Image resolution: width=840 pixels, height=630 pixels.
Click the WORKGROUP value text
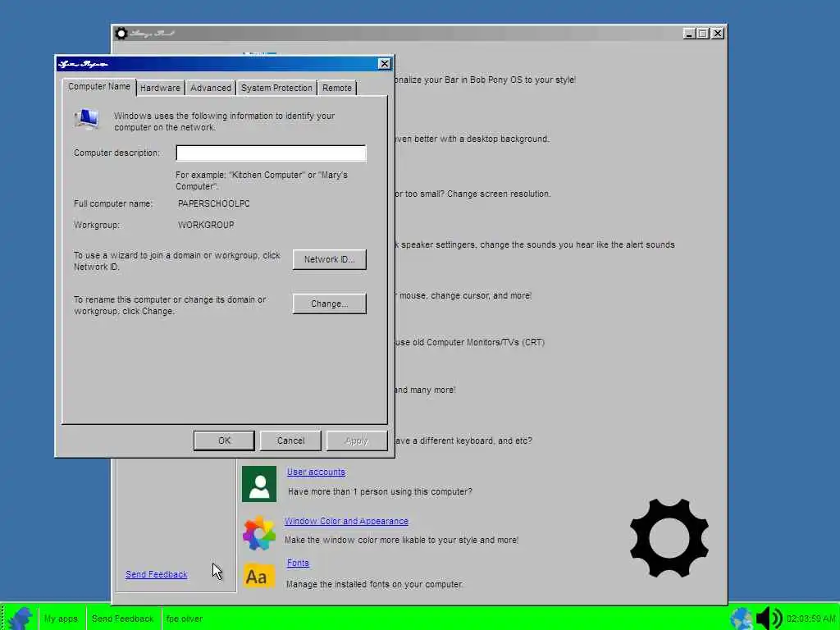(206, 225)
